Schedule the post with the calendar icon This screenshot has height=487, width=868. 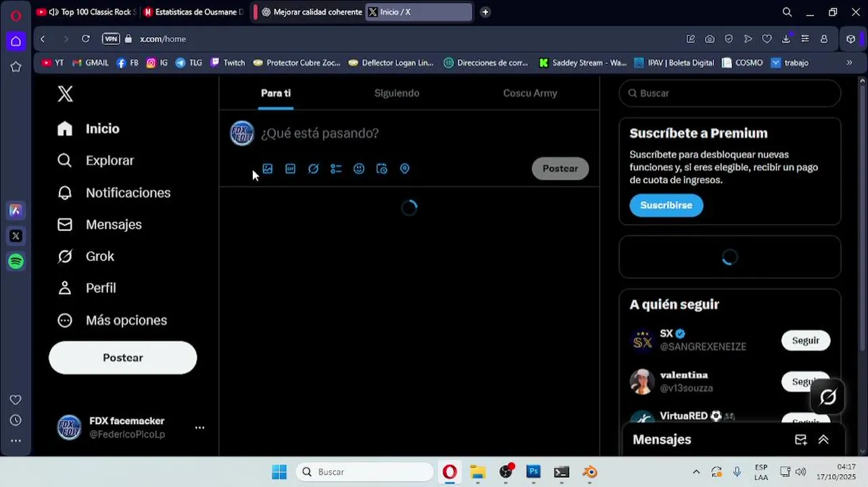[382, 169]
